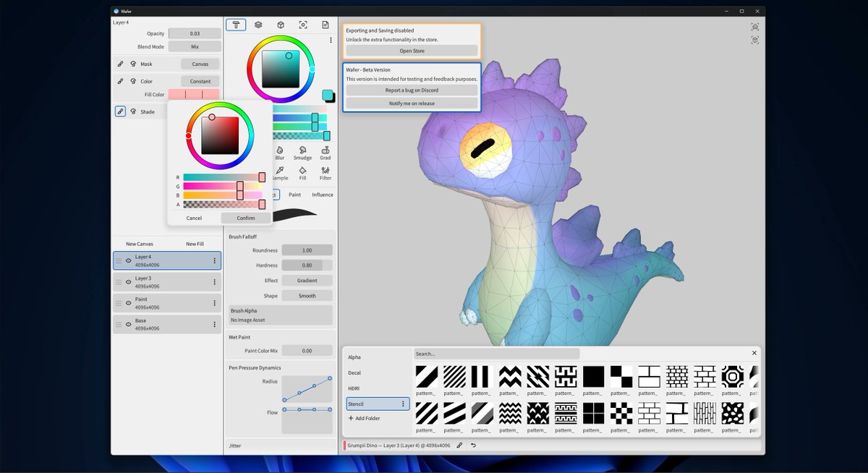Click the R channel slider in popup
Screen dimensions: 868x473
click(x=224, y=177)
